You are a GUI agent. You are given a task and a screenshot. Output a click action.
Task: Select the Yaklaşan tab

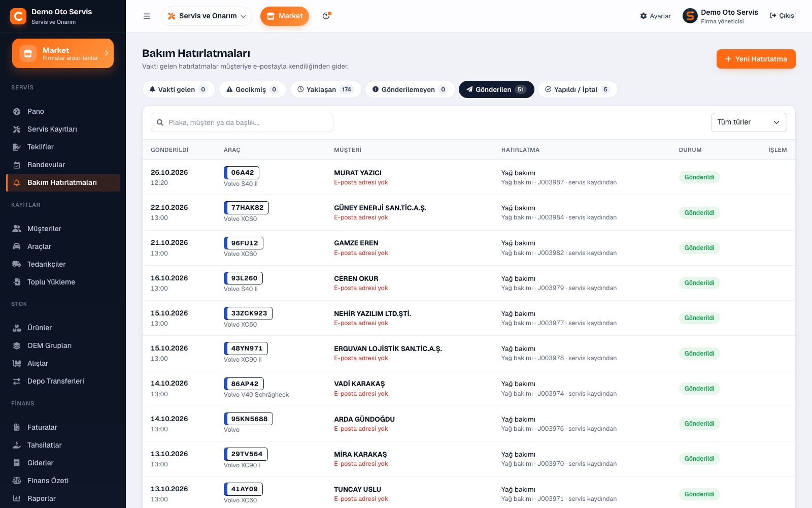point(325,89)
